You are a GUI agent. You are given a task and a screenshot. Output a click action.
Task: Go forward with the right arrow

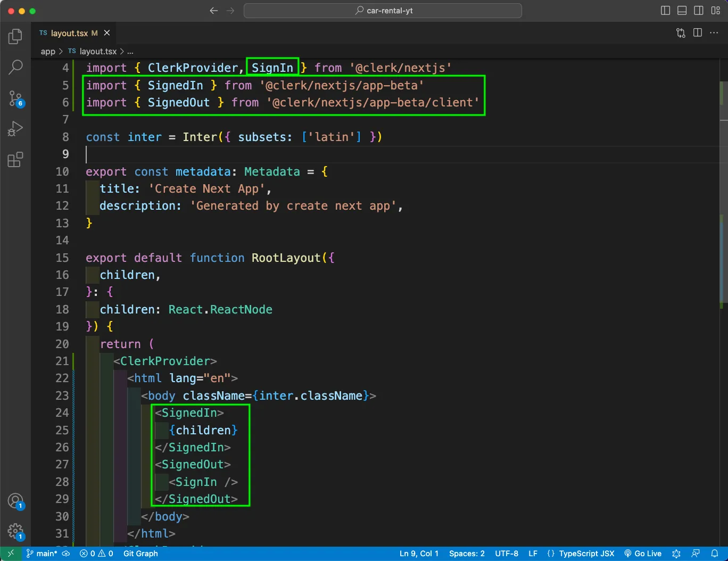click(x=230, y=11)
